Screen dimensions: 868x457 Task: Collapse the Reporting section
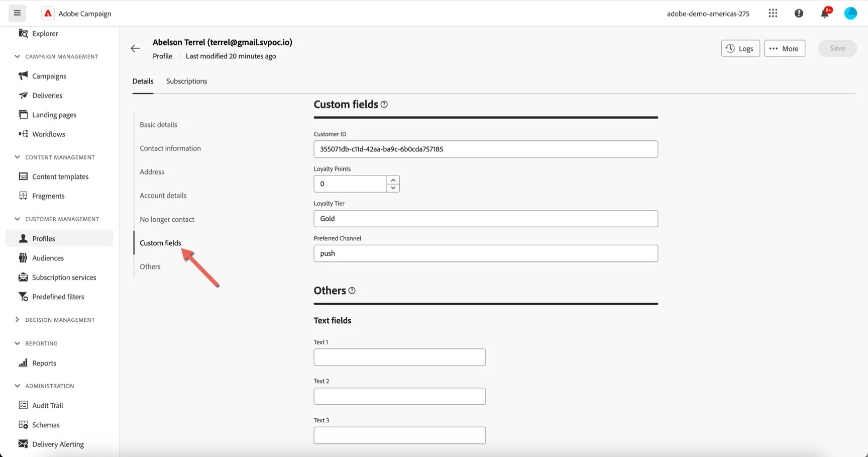click(x=18, y=343)
